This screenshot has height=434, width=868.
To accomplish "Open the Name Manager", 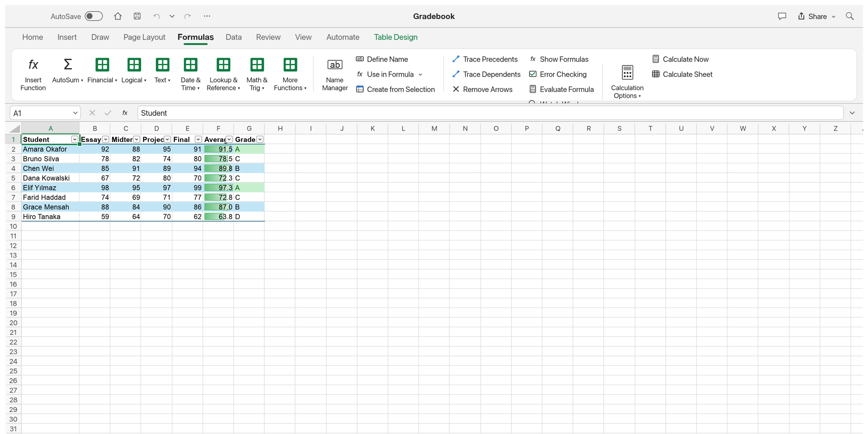I will pos(335,74).
